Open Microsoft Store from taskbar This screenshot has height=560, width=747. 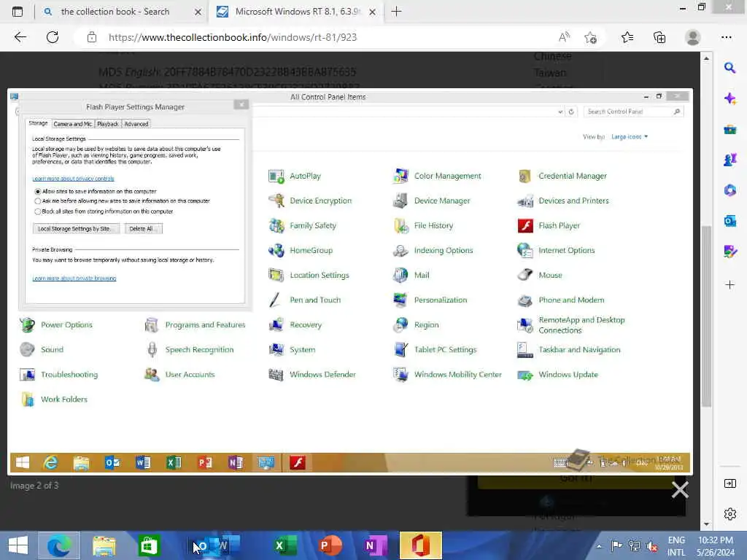click(x=149, y=545)
